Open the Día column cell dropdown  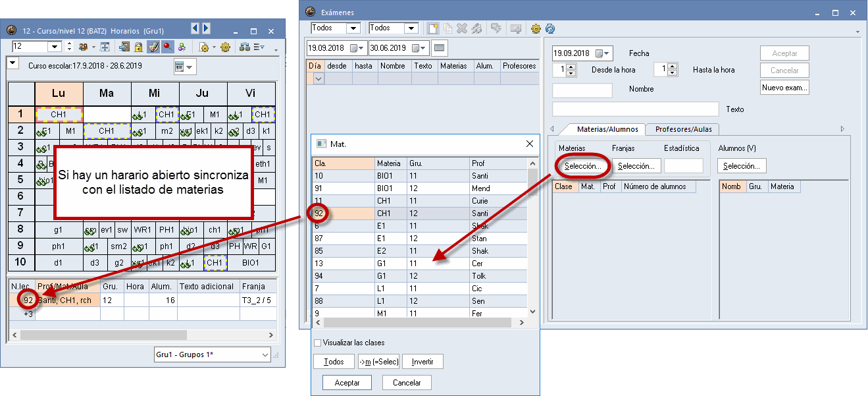(319, 78)
